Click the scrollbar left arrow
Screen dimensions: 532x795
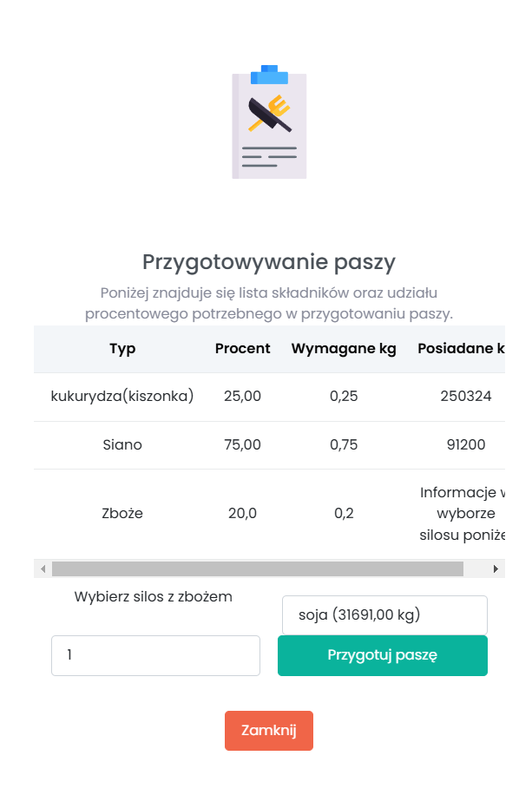point(43,569)
